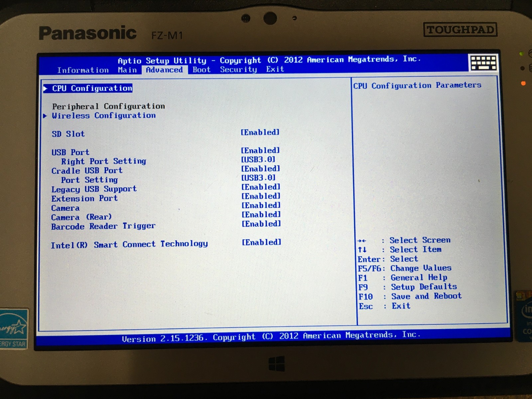This screenshot has width=532, height=399.
Task: Change Right Port Setting USB3.0 value
Action: [x=258, y=160]
